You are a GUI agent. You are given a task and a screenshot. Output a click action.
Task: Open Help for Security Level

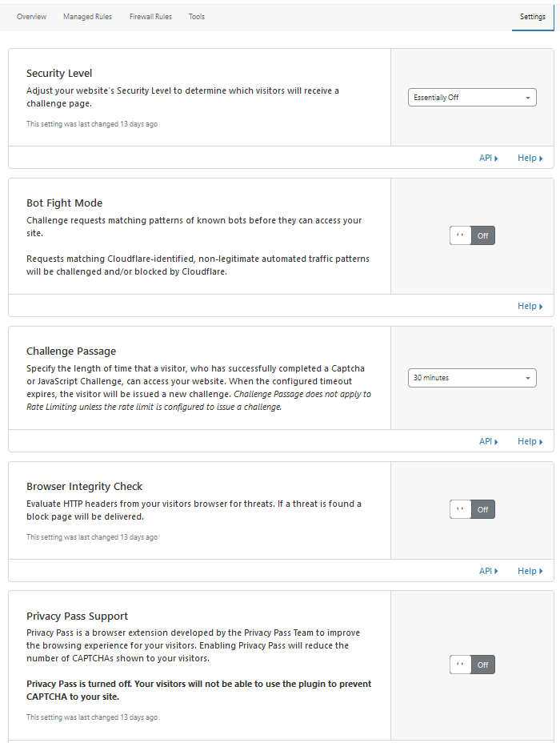click(530, 159)
